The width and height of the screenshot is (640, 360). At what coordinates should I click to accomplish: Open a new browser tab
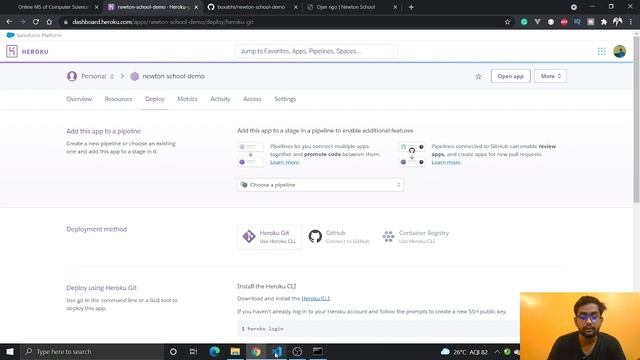(411, 7)
